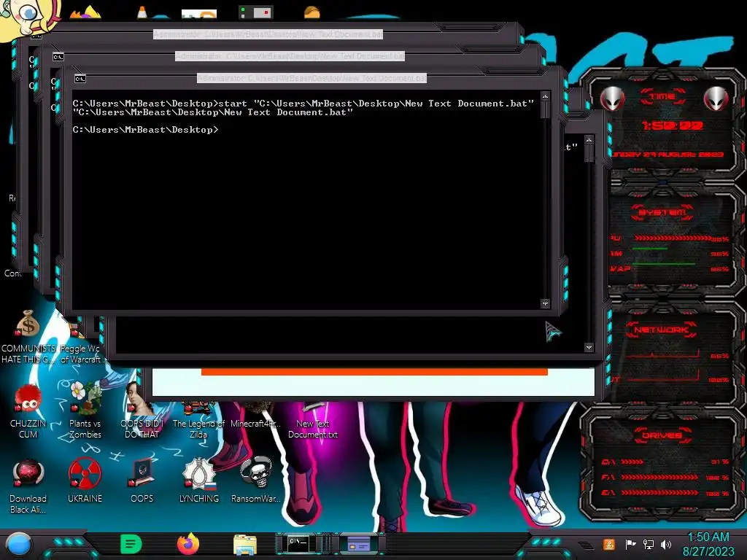Click rear console window scroll up arrow
747x560 pixels.
point(589,140)
